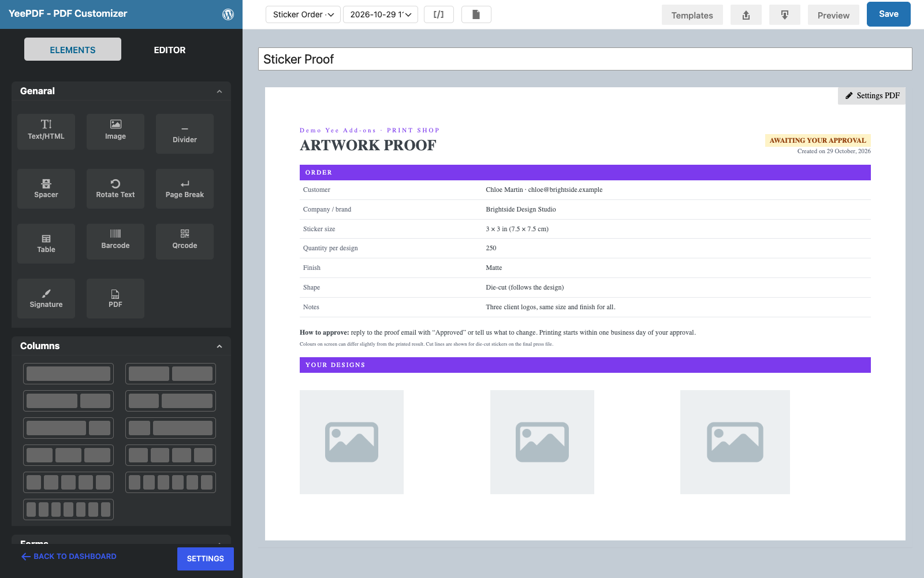Select the six columns layout
The image size is (924, 578).
pyautogui.click(x=170, y=482)
